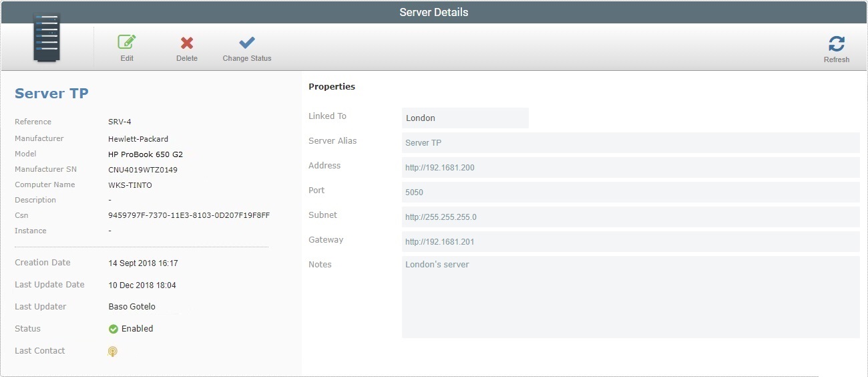Image resolution: width=868 pixels, height=377 pixels.
Task: Click the Server Details title bar
Action: coord(434,12)
